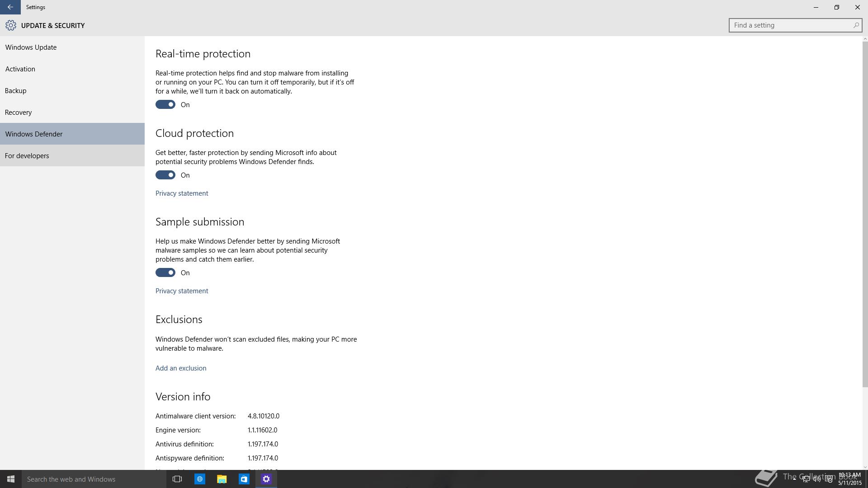Click the Update & Security gear icon
Image resolution: width=868 pixels, height=488 pixels.
[x=11, y=25]
